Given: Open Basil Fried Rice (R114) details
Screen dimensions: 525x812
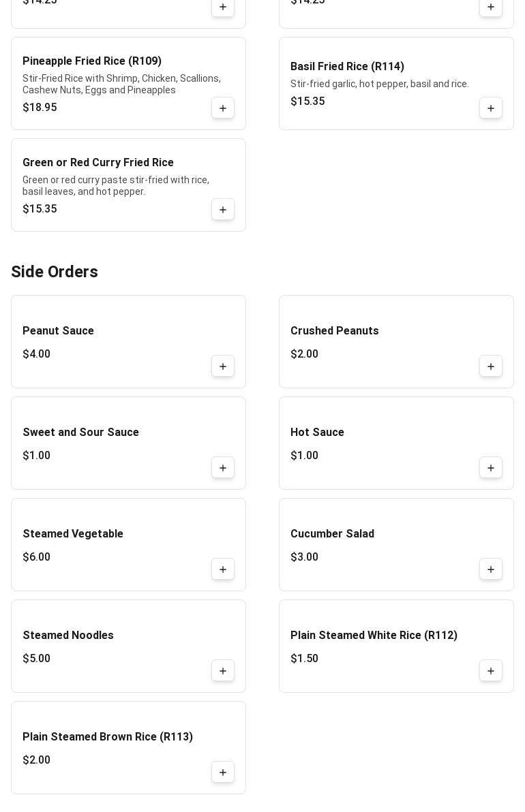Looking at the screenshot, I should pyautogui.click(x=347, y=67).
